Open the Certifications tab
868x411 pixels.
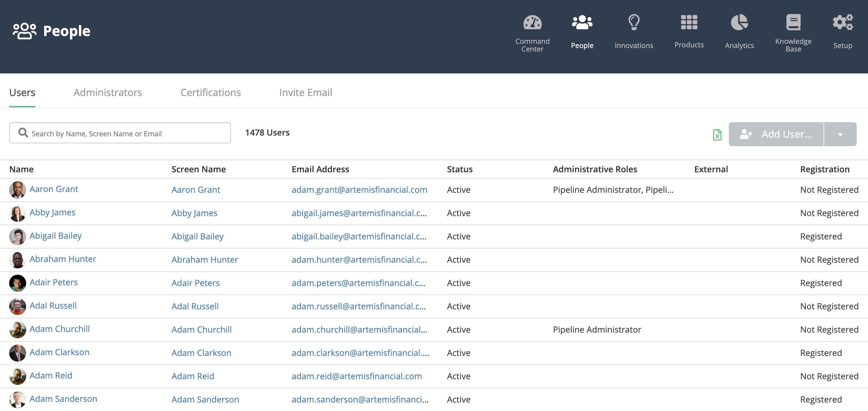click(x=210, y=93)
